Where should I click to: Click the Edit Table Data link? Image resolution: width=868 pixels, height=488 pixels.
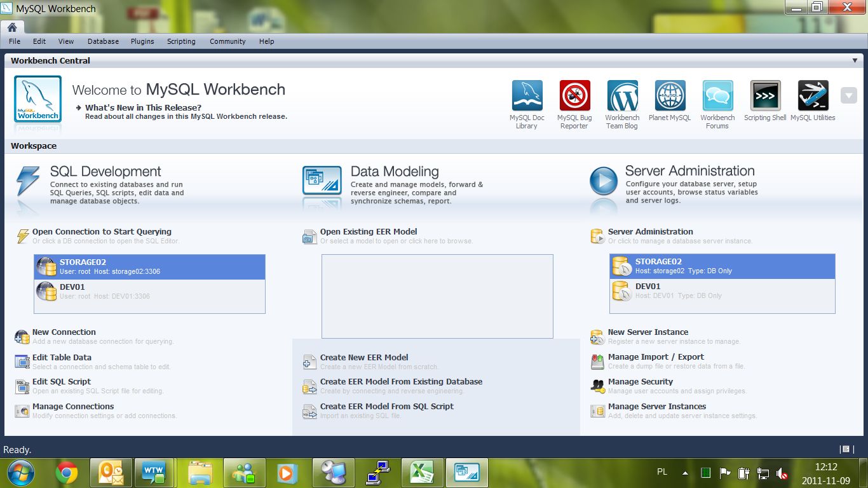[x=62, y=358]
